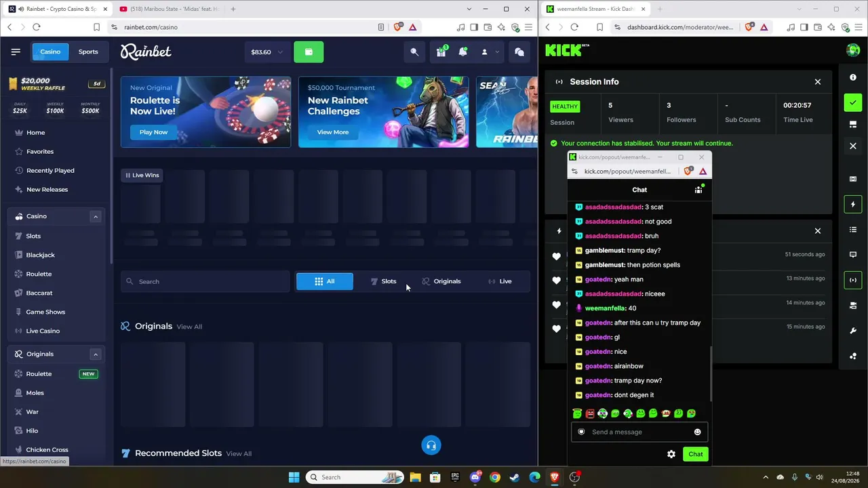
Task: Click the Send a message field
Action: point(639,432)
